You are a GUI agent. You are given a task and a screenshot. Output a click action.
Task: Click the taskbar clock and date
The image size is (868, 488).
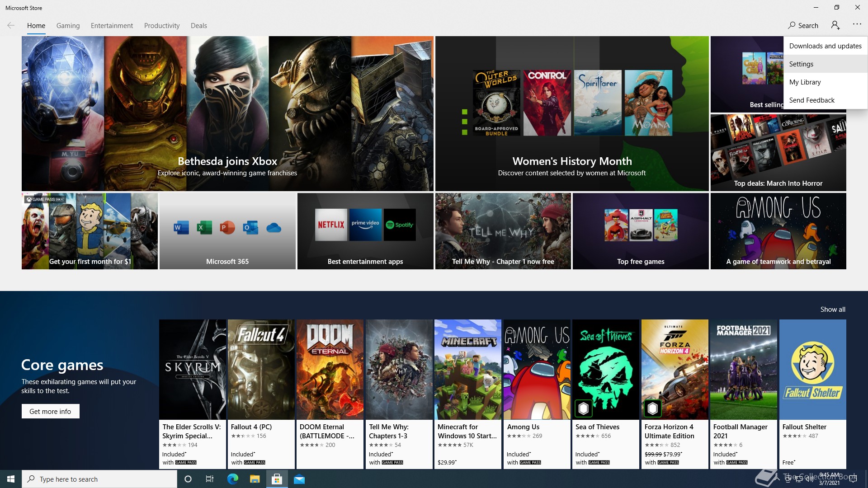tap(829, 479)
